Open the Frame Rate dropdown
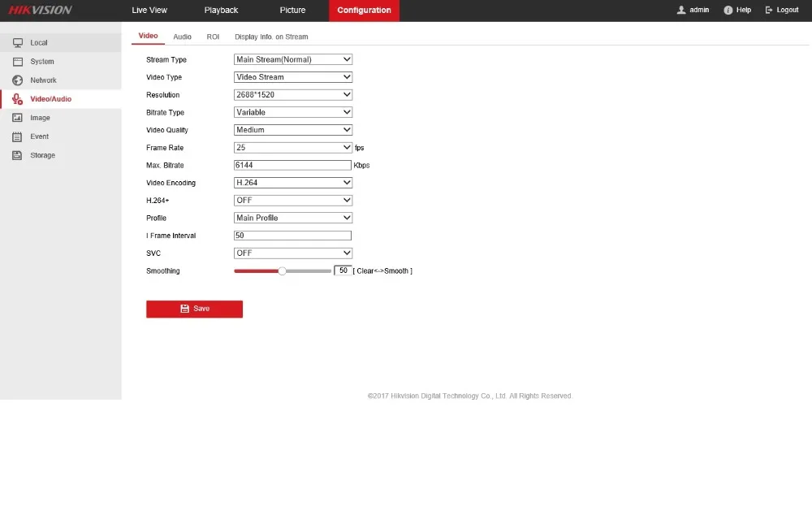812x528 pixels. pyautogui.click(x=293, y=148)
